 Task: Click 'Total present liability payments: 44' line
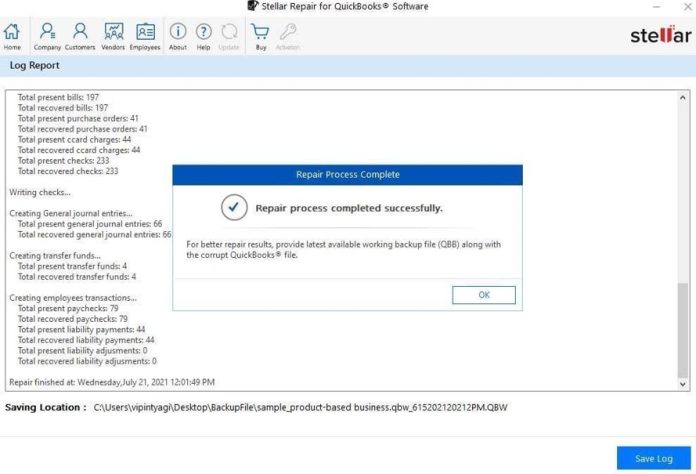pos(81,330)
